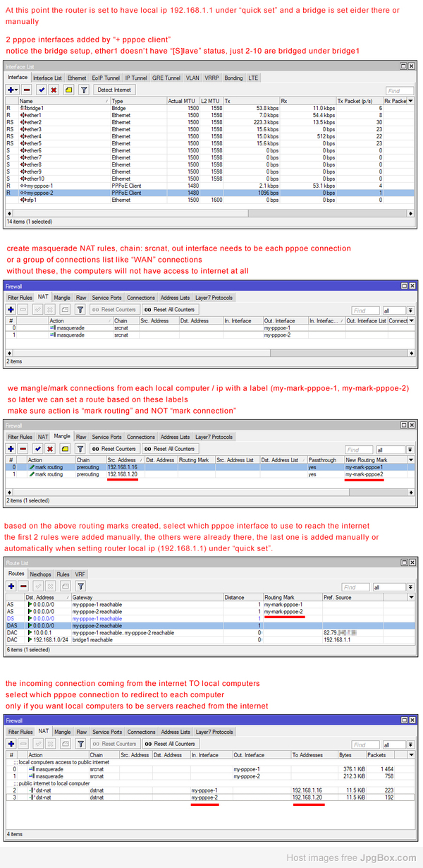
Task: Click the Detect Internet button
Action: (114, 90)
